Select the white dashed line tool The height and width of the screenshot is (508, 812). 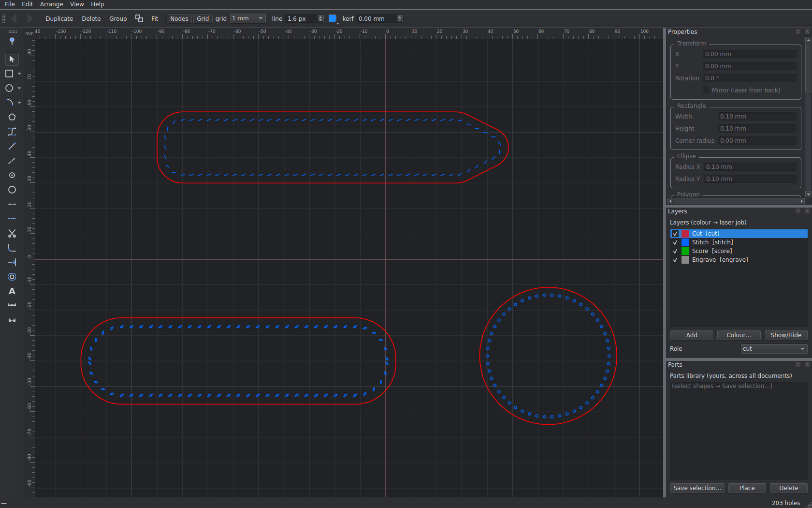coord(12,204)
